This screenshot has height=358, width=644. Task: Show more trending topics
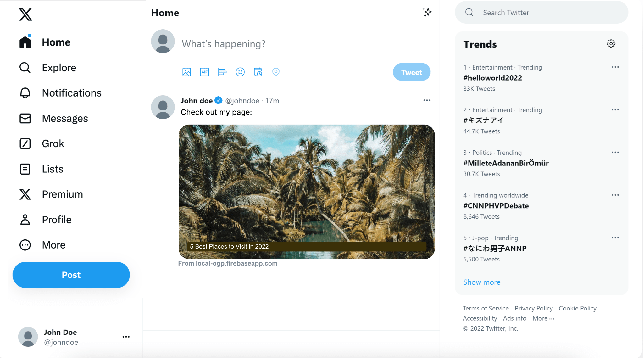point(481,282)
